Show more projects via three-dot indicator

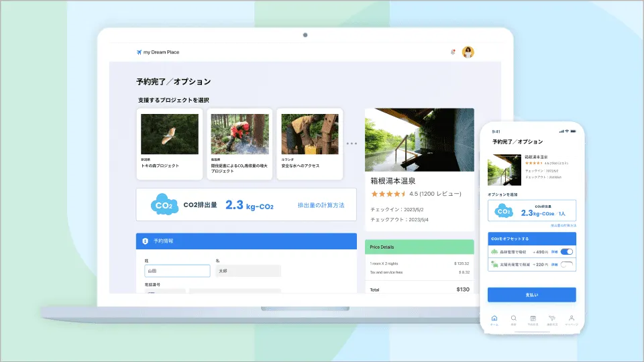click(x=352, y=143)
